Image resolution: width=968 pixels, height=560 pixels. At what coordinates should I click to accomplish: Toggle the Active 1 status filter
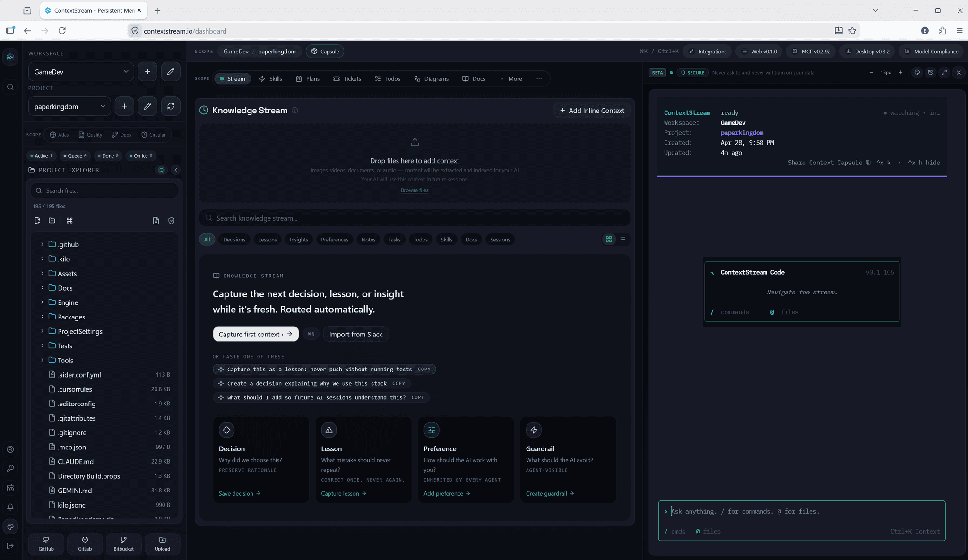click(x=42, y=156)
